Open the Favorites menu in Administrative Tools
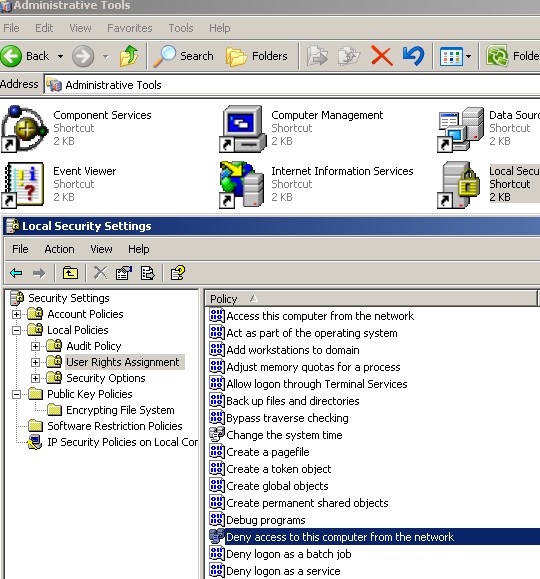Viewport: 540px width, 579px height. pos(130,28)
